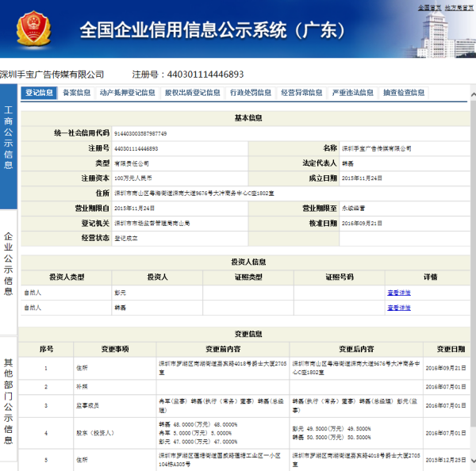View details link for investor 韩磊

click(399, 308)
